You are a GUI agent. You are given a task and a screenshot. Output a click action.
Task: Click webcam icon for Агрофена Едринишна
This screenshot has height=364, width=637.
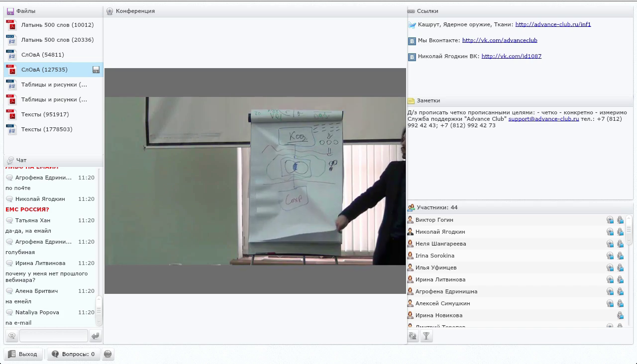(x=610, y=291)
